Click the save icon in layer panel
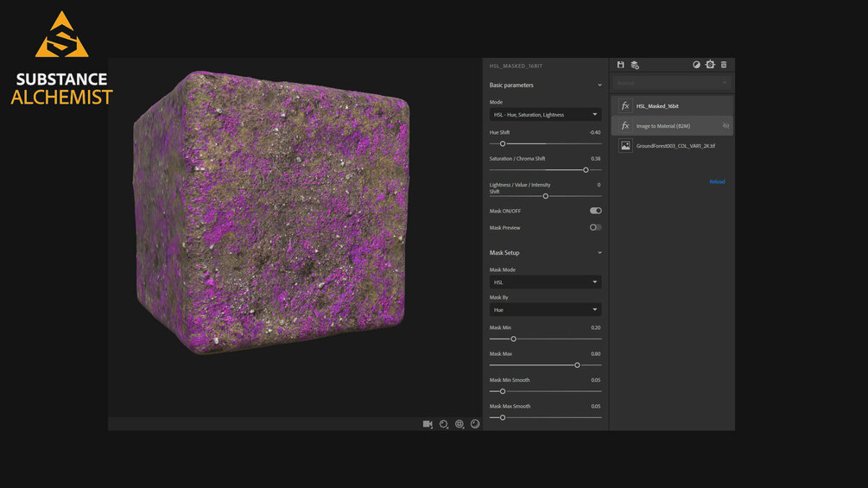Screen dimensions: 868x488 (620, 65)
